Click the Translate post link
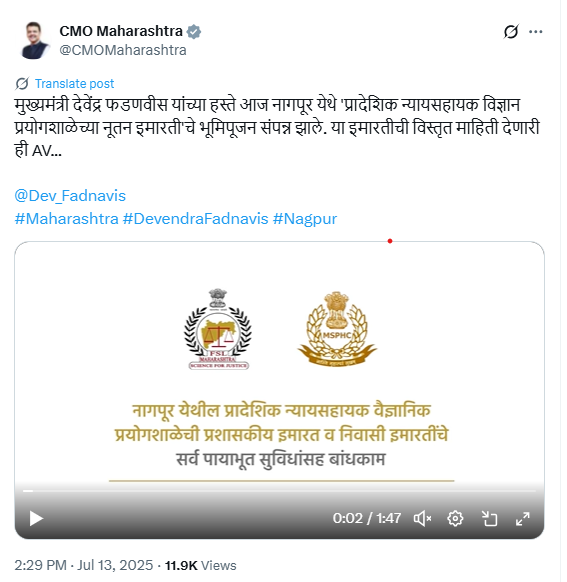Viewport: 567px width, 582px height. [74, 84]
